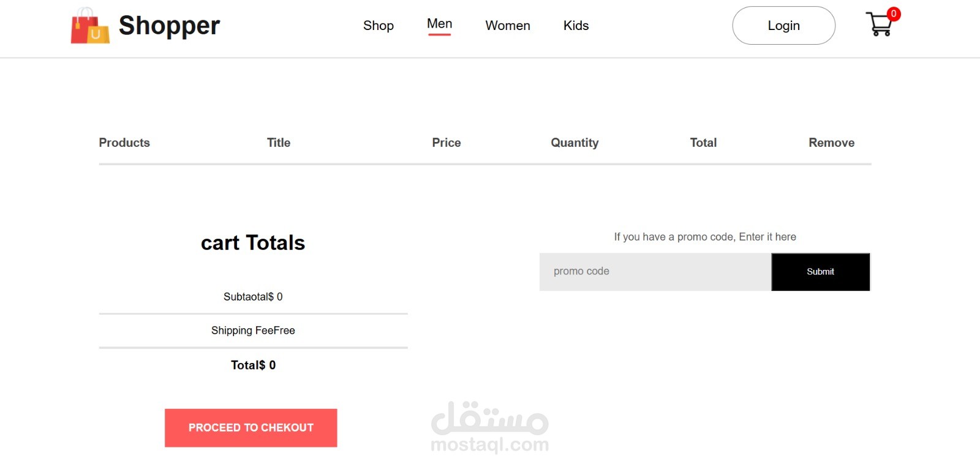Select the Men category tab
The width and height of the screenshot is (980, 464).
(x=439, y=24)
